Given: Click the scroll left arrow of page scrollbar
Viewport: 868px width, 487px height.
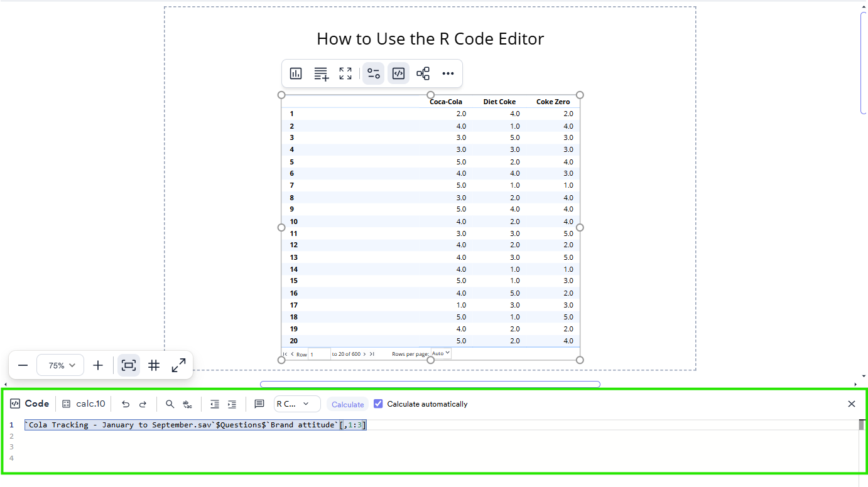Looking at the screenshot, I should (x=6, y=384).
